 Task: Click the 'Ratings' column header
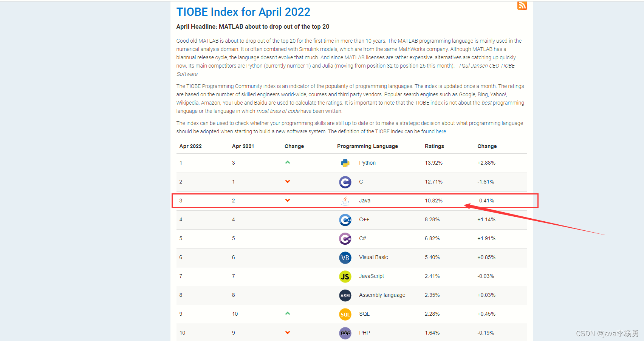[x=434, y=146]
